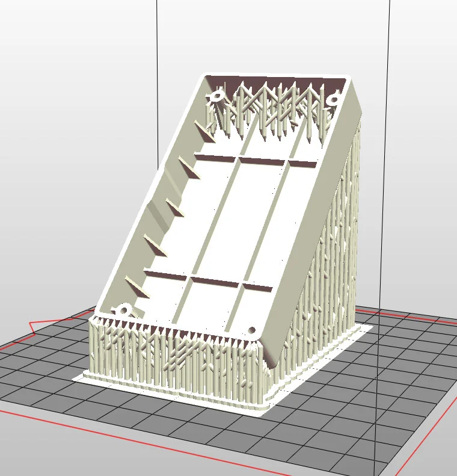457x476 pixels.
Task: Select the front support pillars below the model
Action: [x=174, y=361]
